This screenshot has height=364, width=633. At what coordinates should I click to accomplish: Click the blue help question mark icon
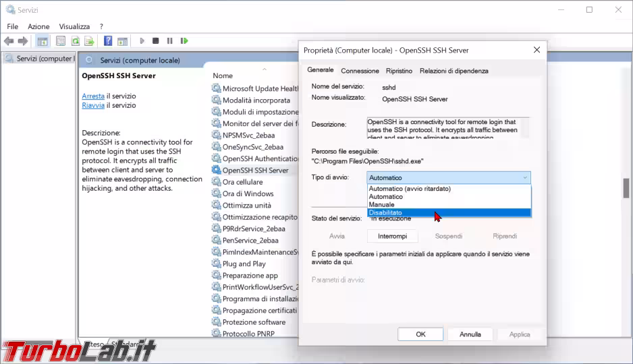(x=107, y=41)
